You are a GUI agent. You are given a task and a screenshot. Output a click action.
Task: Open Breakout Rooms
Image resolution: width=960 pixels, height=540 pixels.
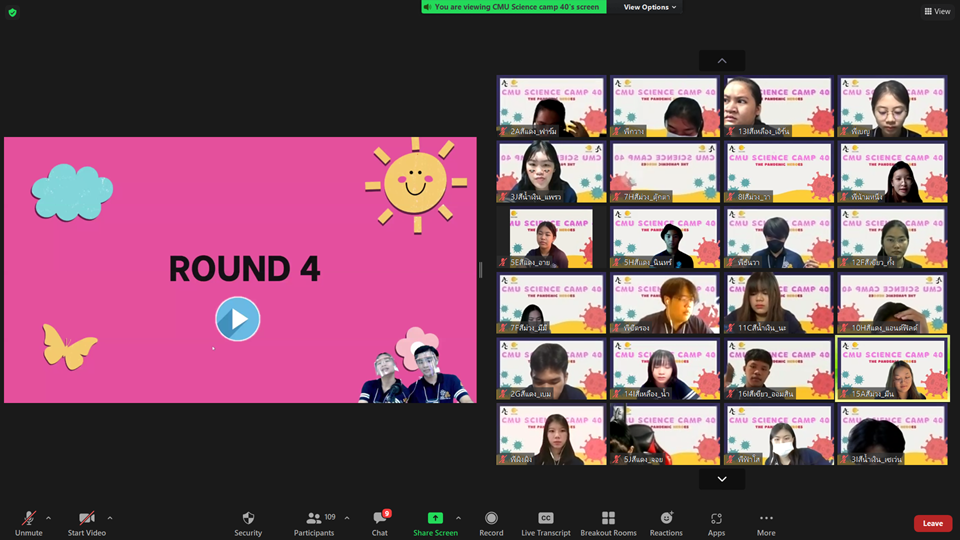pos(608,518)
